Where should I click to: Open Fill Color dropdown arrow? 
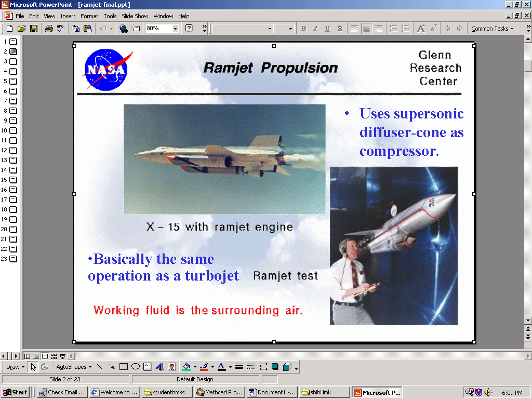pyautogui.click(x=195, y=367)
